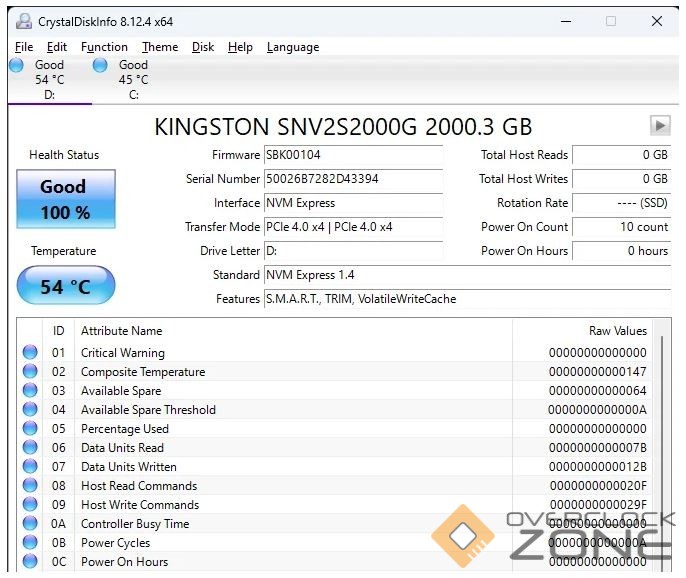Select the Controller Busy Time attribute text
This screenshot has height=578, width=686.
pyautogui.click(x=135, y=524)
